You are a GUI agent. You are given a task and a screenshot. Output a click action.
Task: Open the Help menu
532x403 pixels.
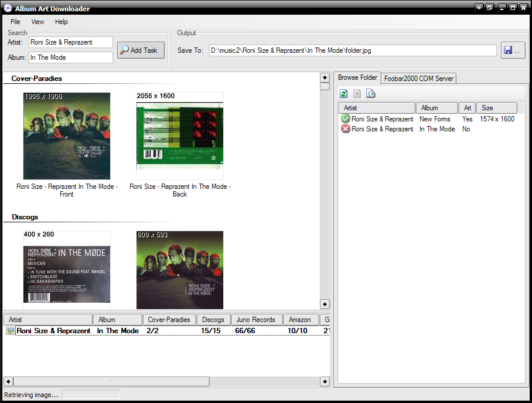pyautogui.click(x=62, y=22)
